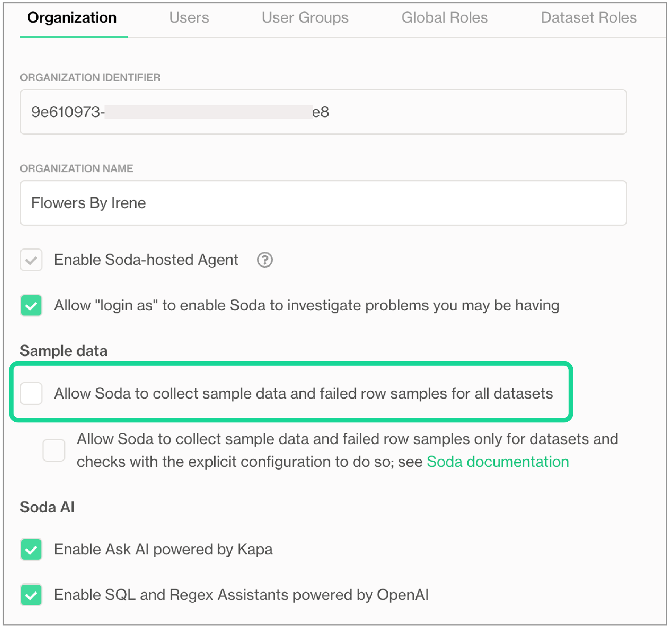Check sample collection only for explicit configuration
This screenshot has height=631, width=672.
(54, 450)
